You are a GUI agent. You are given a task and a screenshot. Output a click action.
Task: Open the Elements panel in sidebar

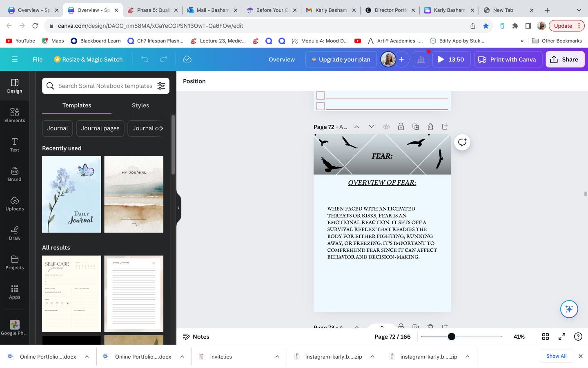tap(15, 115)
